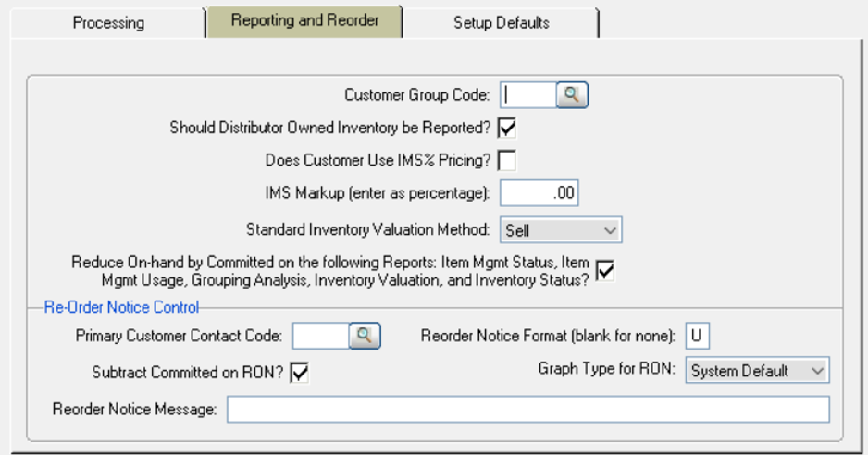Open Primary Customer Contact Code lookup magnifier

(x=365, y=336)
